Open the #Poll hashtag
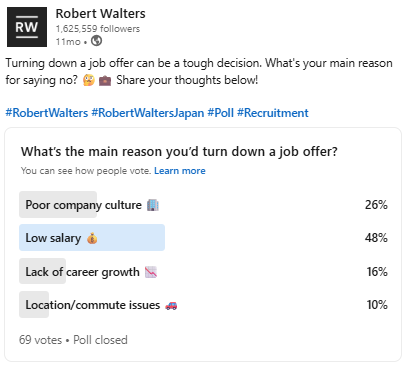 [x=220, y=113]
